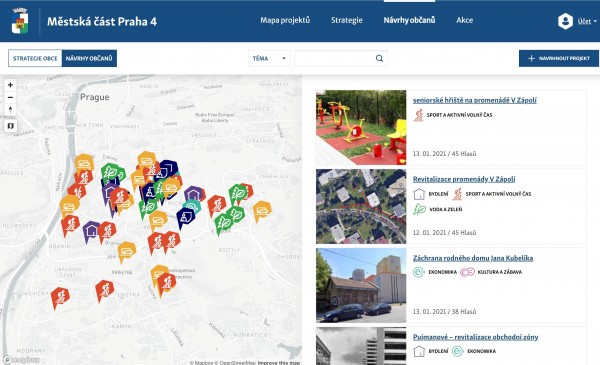Click the search magnifier icon
The height and width of the screenshot is (365, 600).
click(x=379, y=59)
